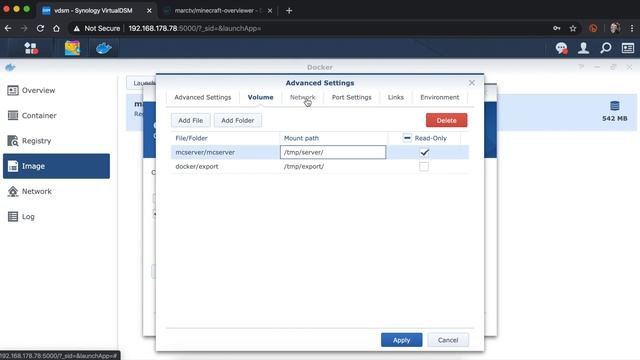Screen dimensions: 640x360
Task: Switch to the Network tab in dialog
Action: (x=302, y=98)
